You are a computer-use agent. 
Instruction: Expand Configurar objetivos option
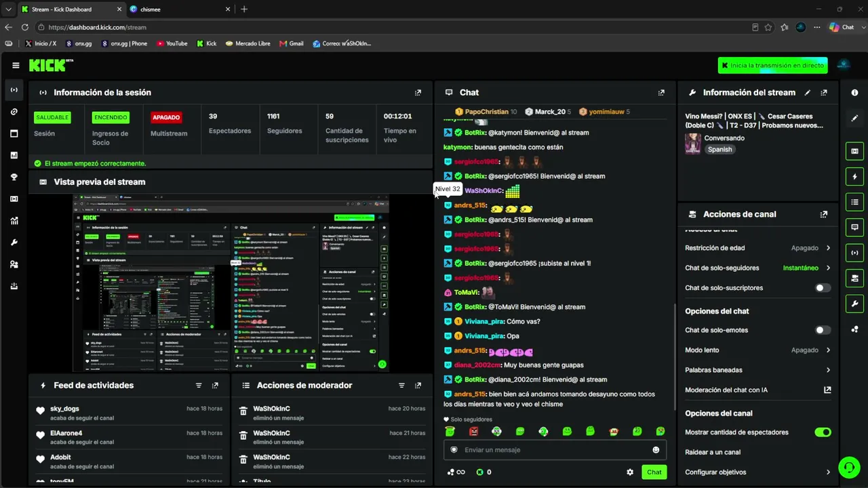point(757,472)
